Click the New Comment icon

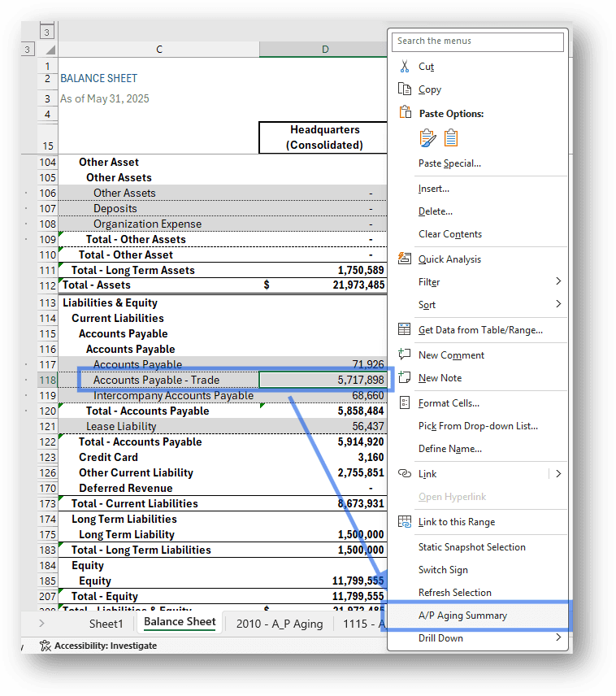pyautogui.click(x=405, y=355)
